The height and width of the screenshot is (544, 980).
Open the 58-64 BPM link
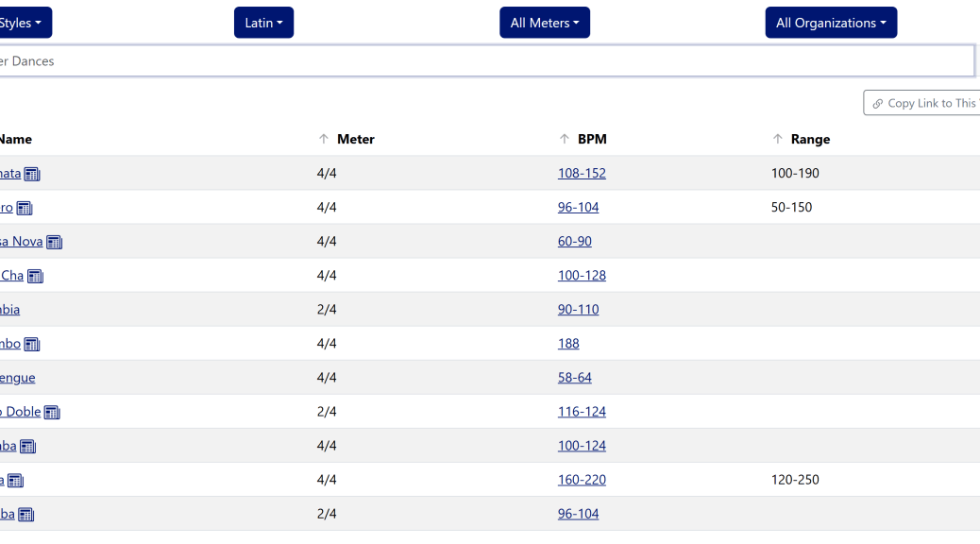point(575,378)
